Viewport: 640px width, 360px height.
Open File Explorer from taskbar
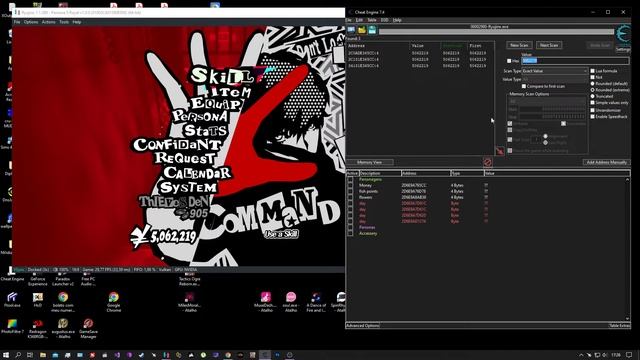42,355
